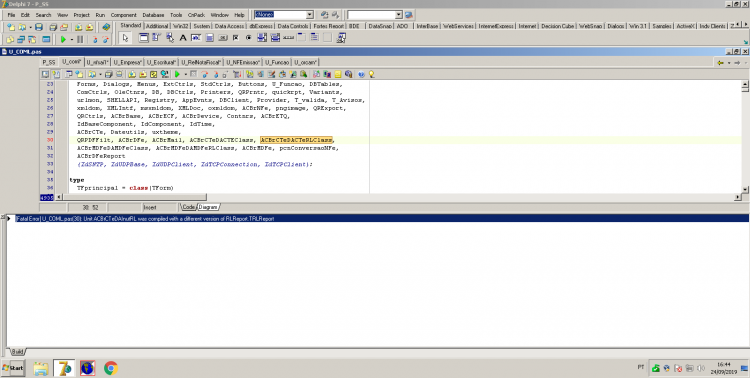The image size is (750, 378).
Task: Click the blue help icon in editor toolbar
Action: (x=361, y=74)
